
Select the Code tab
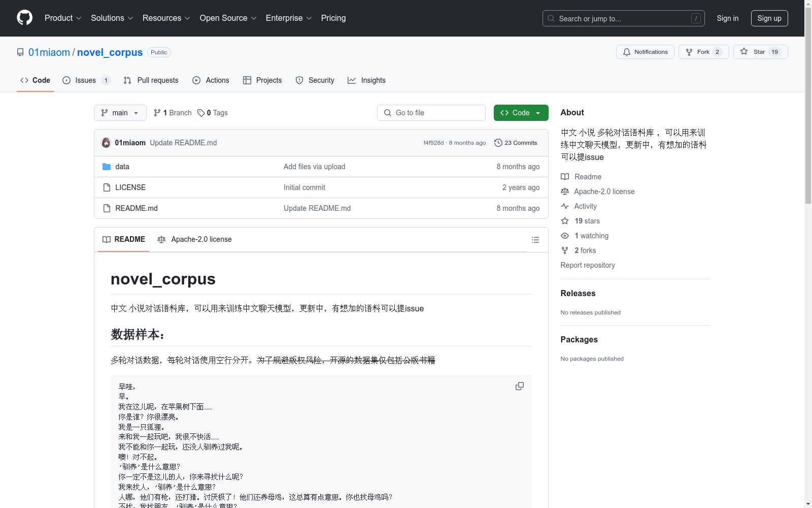click(x=36, y=80)
